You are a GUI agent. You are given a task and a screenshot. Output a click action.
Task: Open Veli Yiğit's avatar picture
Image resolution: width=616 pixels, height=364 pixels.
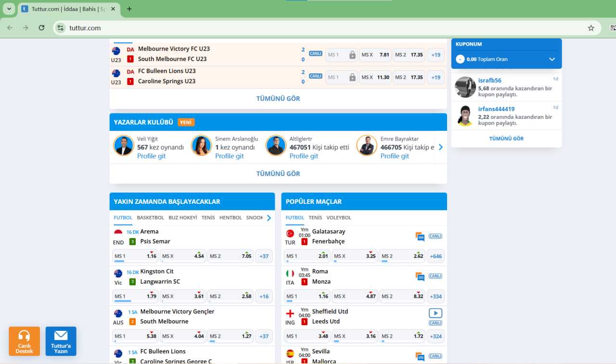click(x=124, y=145)
